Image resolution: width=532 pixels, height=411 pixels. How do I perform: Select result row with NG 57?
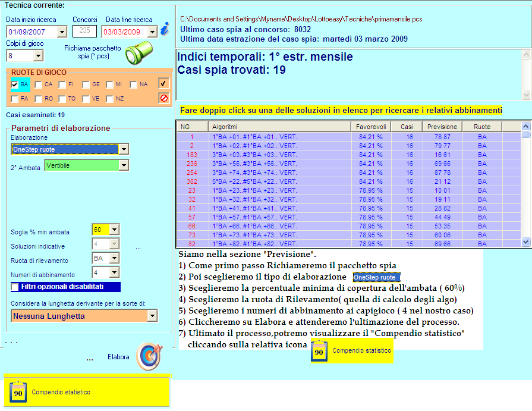(349, 217)
